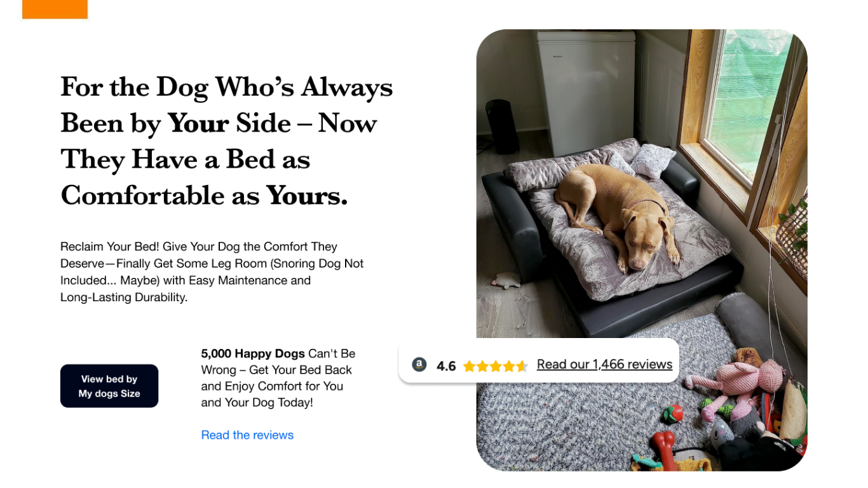Click the bold word "Yours." in the headline
The height and width of the screenshot is (488, 868).
[x=307, y=196]
